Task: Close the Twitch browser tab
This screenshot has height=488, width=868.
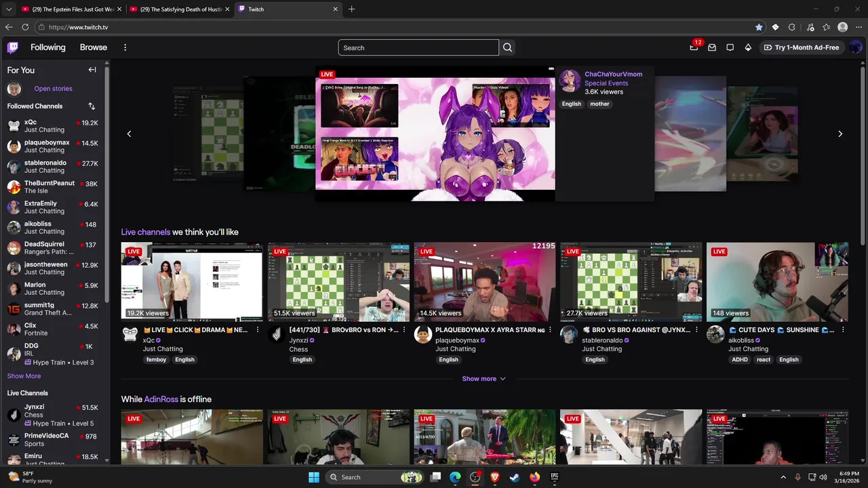Action: (x=335, y=9)
